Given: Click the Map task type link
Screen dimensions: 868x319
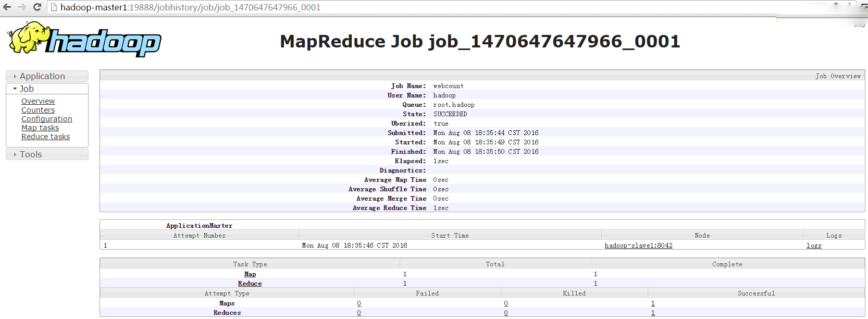Looking at the screenshot, I should pos(250,274).
